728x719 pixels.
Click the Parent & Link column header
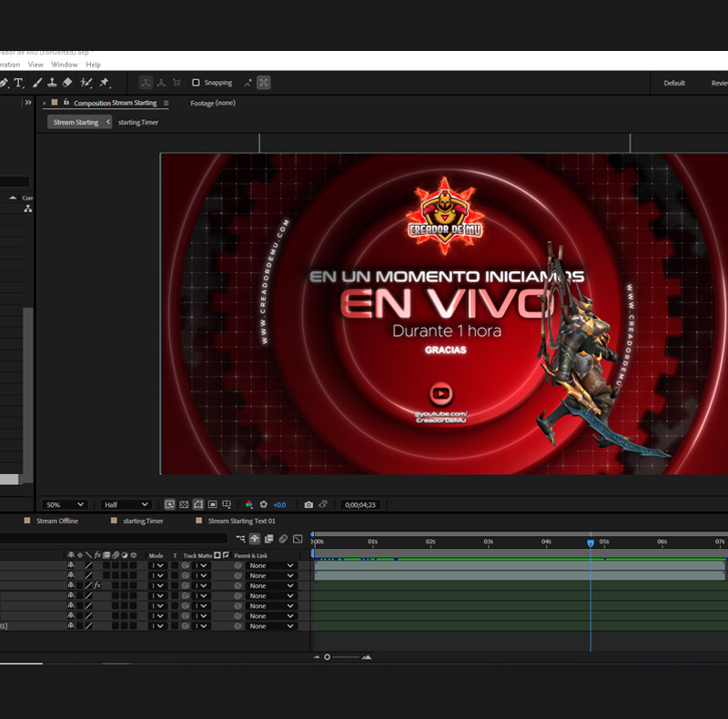tap(251, 555)
